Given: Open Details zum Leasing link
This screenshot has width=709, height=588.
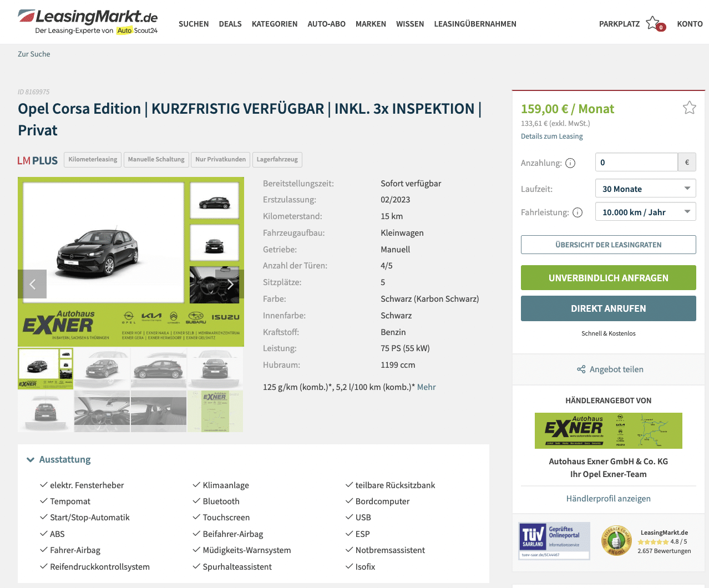Looking at the screenshot, I should (551, 136).
